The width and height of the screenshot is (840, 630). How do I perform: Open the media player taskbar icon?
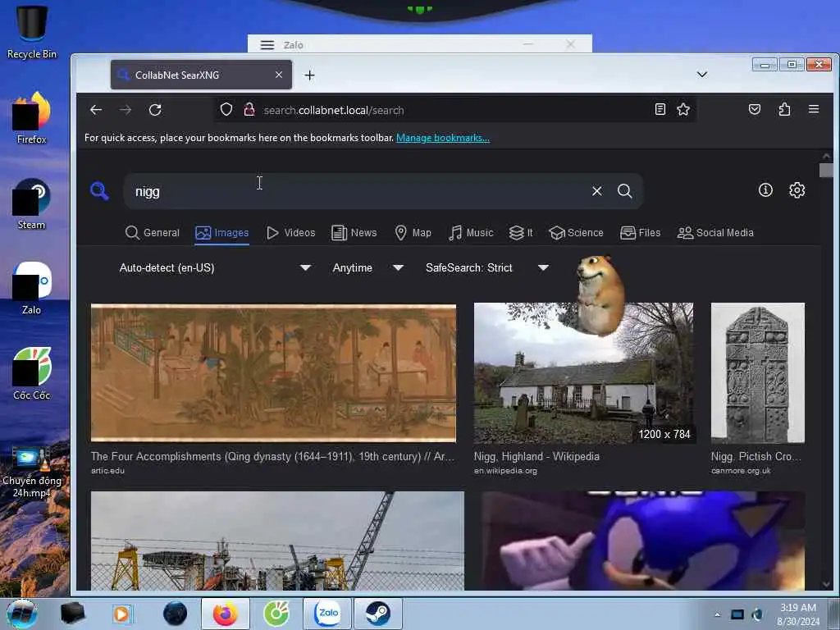point(121,614)
